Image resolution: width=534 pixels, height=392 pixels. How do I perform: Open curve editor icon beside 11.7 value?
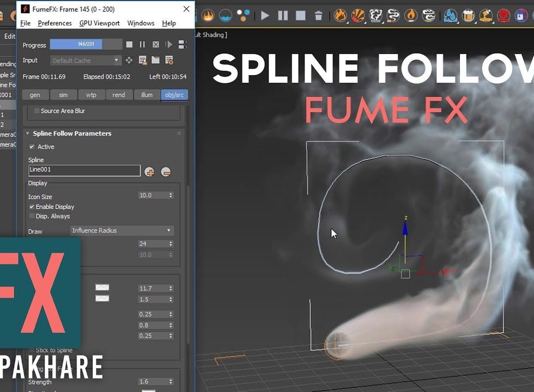click(102, 287)
